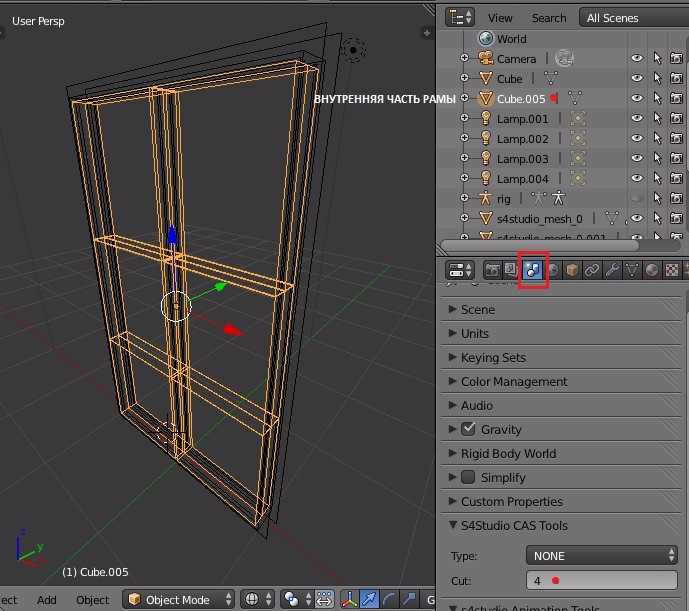Toggle selectability arrow for Cube.005
Screen dimensions: 689x611
657,98
